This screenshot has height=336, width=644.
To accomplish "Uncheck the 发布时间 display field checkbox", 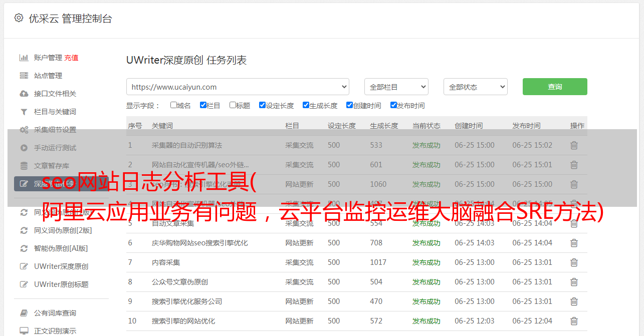I will tap(393, 105).
